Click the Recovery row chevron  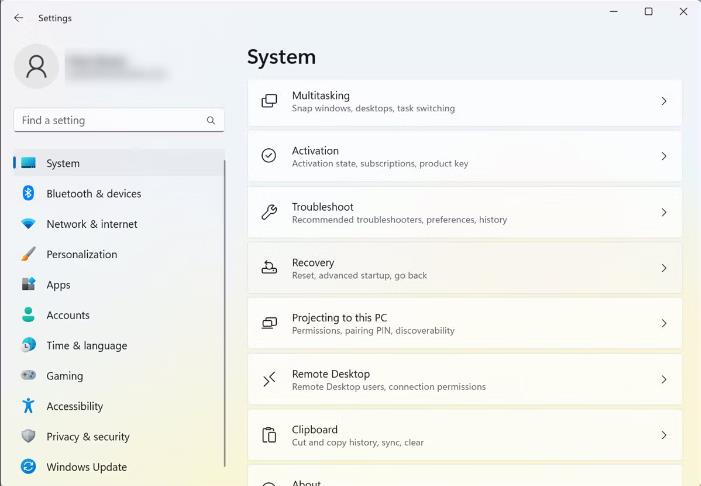[664, 268]
